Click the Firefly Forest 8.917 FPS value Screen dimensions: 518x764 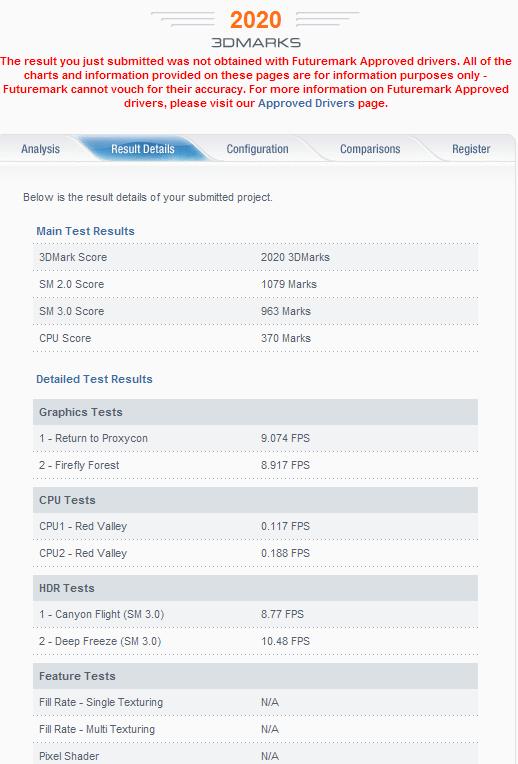[x=285, y=465]
